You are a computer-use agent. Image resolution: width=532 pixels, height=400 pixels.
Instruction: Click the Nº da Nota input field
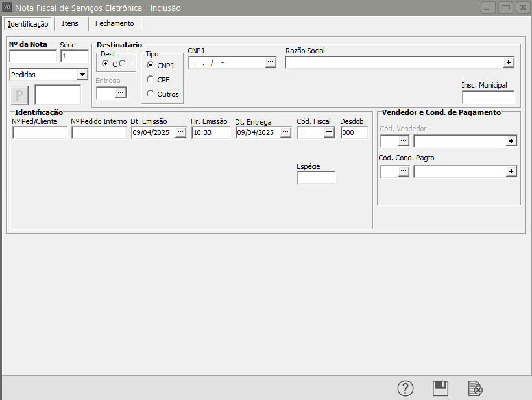pyautogui.click(x=33, y=56)
